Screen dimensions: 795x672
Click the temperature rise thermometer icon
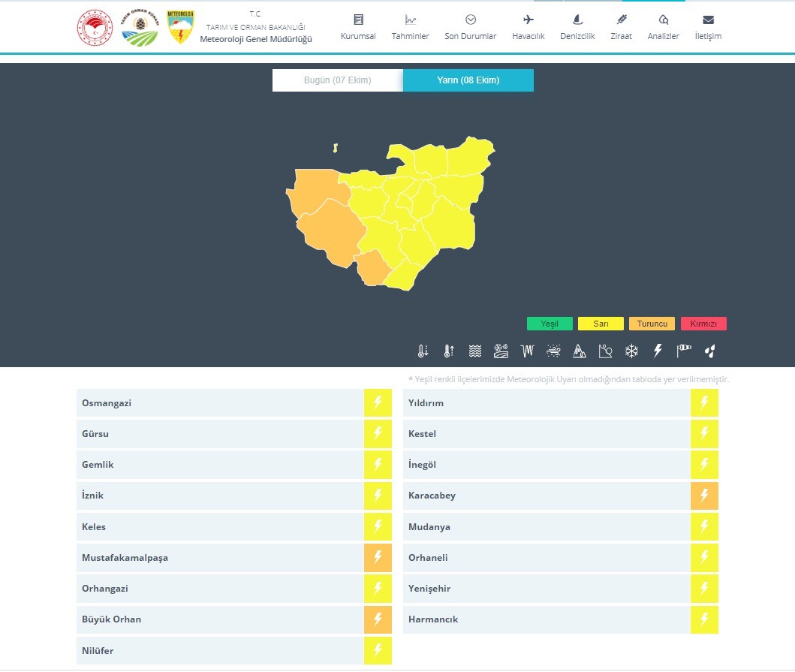[x=449, y=351]
